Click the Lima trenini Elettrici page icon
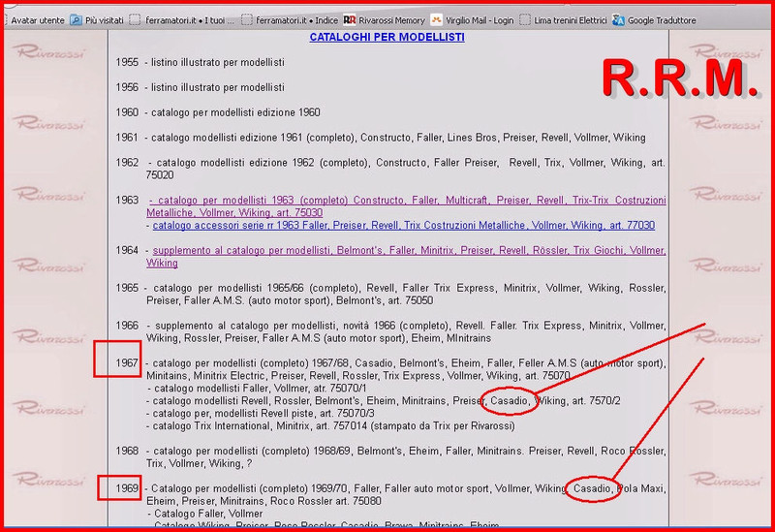This screenshot has width=775, height=532. (525, 20)
